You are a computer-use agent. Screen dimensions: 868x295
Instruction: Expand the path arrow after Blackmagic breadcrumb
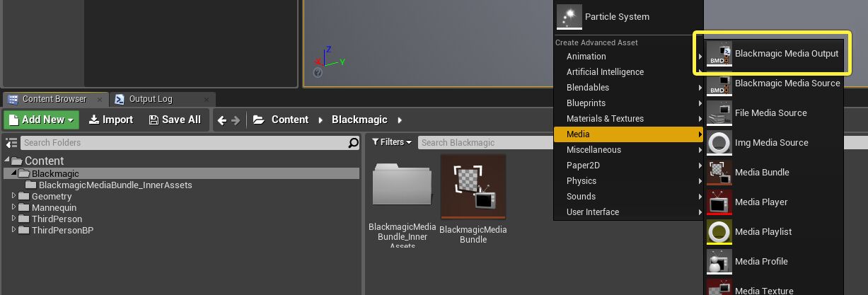click(x=400, y=120)
